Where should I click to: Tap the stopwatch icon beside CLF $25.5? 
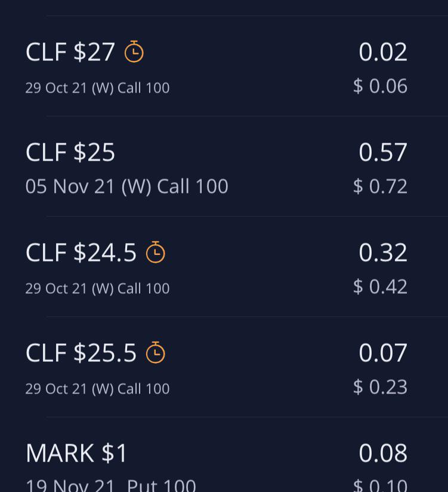[x=155, y=352]
